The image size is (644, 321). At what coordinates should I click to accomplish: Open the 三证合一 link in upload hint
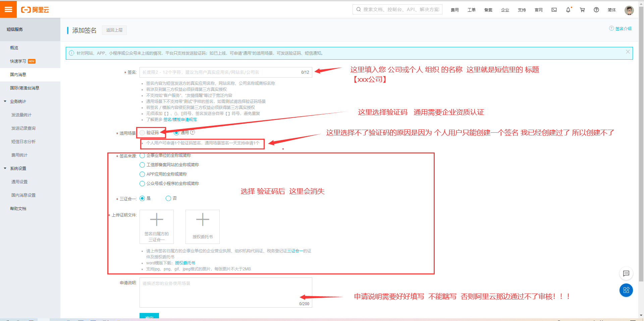[295, 251]
